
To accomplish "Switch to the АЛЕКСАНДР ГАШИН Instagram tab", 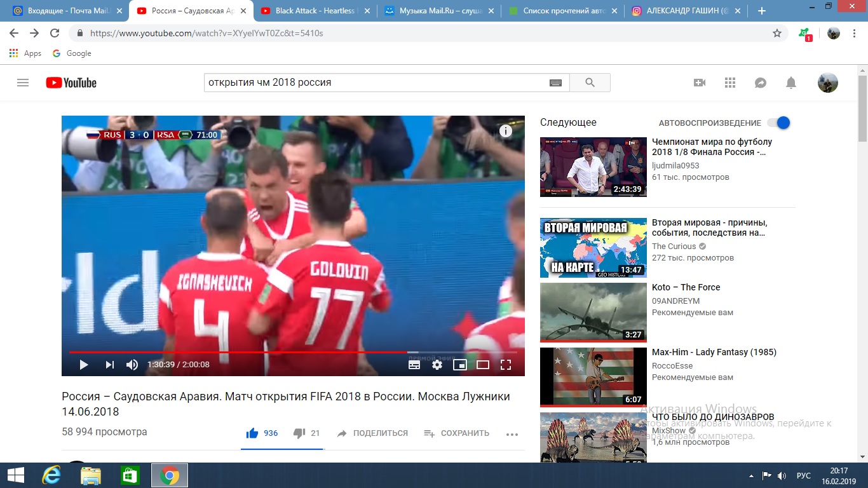I will pos(686,11).
